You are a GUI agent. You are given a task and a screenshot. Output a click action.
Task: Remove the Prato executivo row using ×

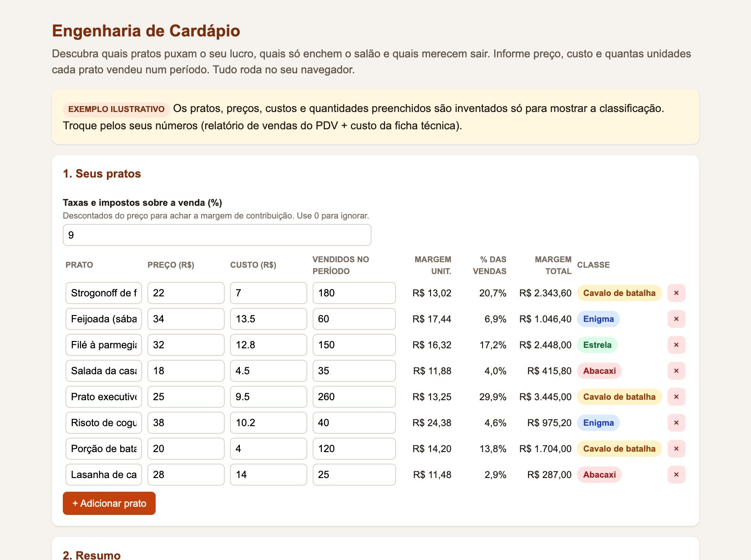(676, 397)
